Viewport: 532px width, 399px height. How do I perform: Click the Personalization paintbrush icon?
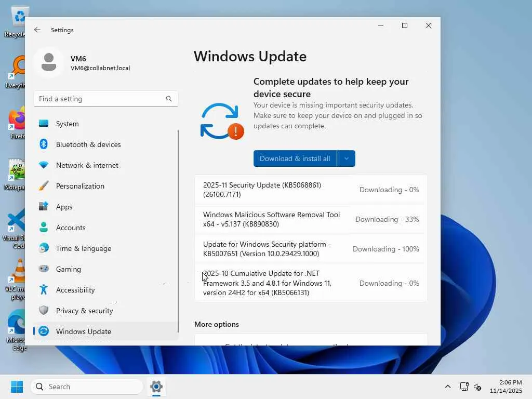click(44, 186)
